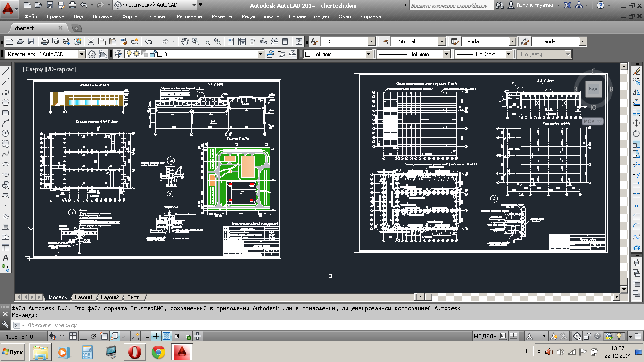Viewport: 644px width, 362px height.
Task: Select the Move tool in modify toolbar
Action: 637,123
